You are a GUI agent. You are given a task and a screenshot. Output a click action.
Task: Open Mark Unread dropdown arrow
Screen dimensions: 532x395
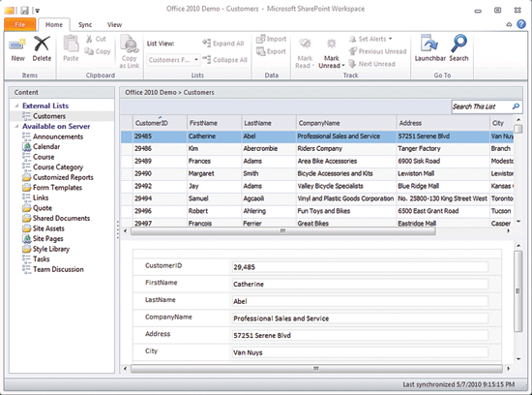(x=343, y=66)
